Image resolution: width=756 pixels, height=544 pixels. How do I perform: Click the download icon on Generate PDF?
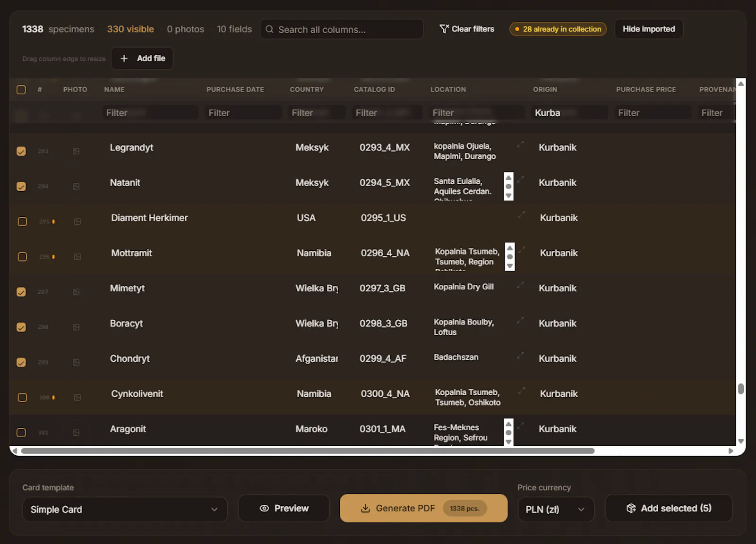(x=365, y=508)
